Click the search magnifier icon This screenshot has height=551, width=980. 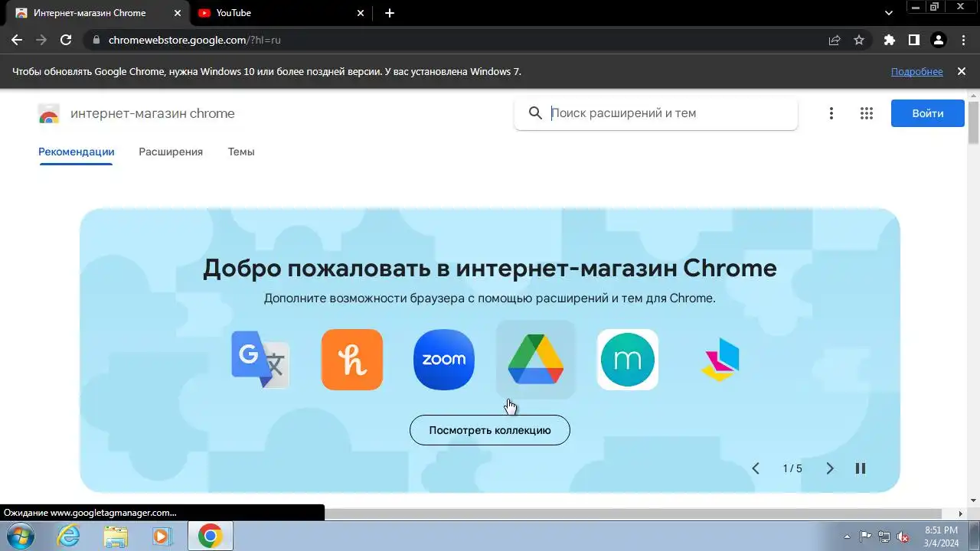pyautogui.click(x=536, y=113)
